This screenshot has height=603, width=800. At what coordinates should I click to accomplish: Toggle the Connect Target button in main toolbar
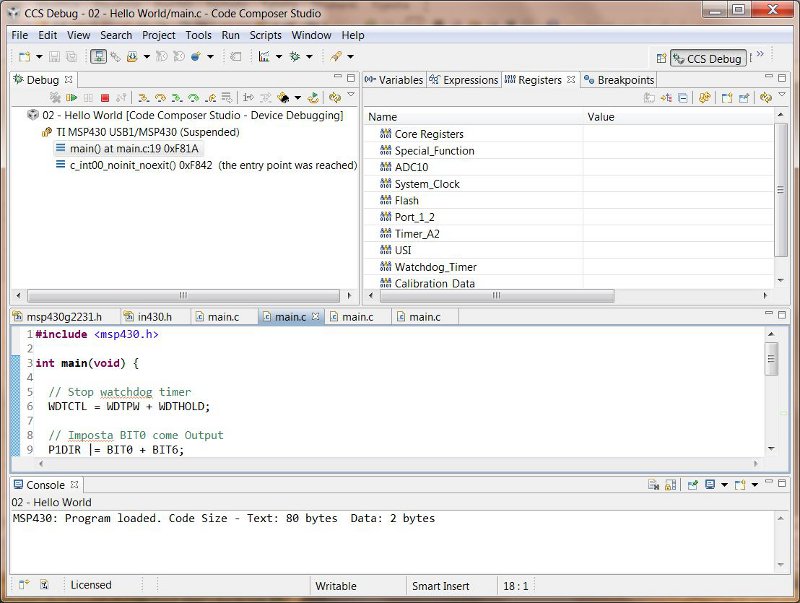click(x=98, y=57)
